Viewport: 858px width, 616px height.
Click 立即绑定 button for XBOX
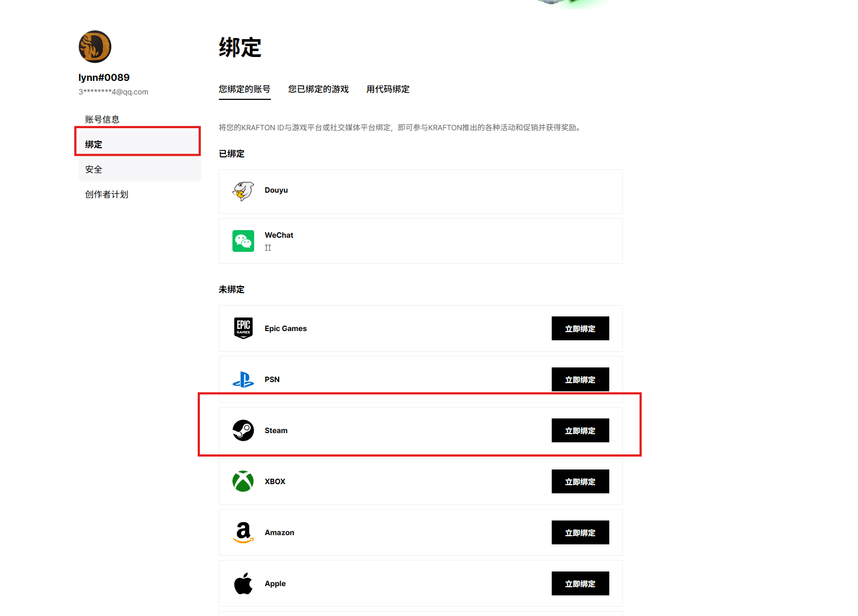tap(581, 481)
